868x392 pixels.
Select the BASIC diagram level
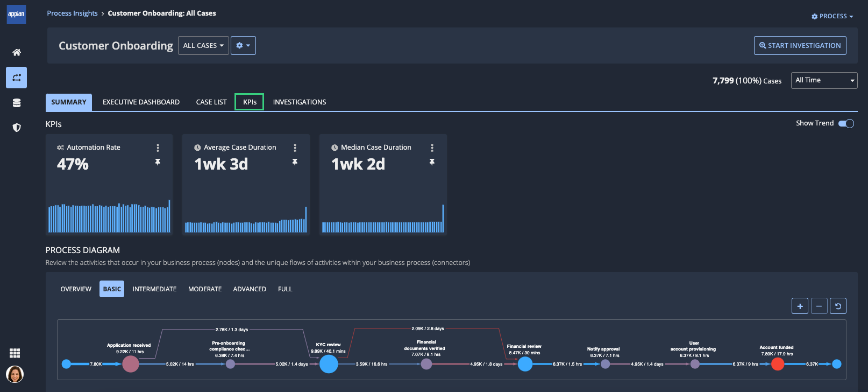coord(112,289)
